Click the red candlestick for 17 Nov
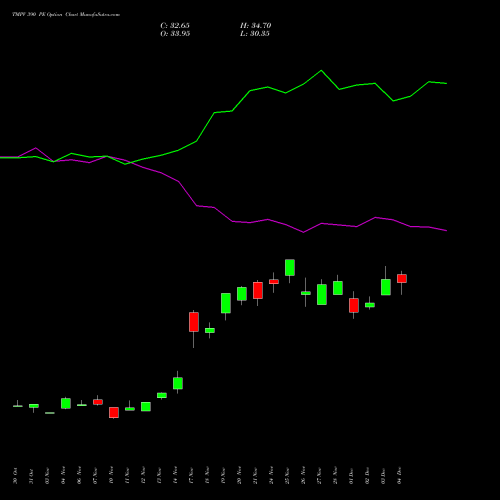Screen dimensions: 500x500 pos(194,322)
